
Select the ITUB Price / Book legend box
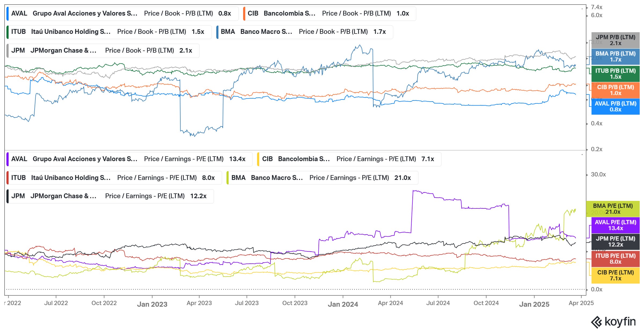point(109,32)
